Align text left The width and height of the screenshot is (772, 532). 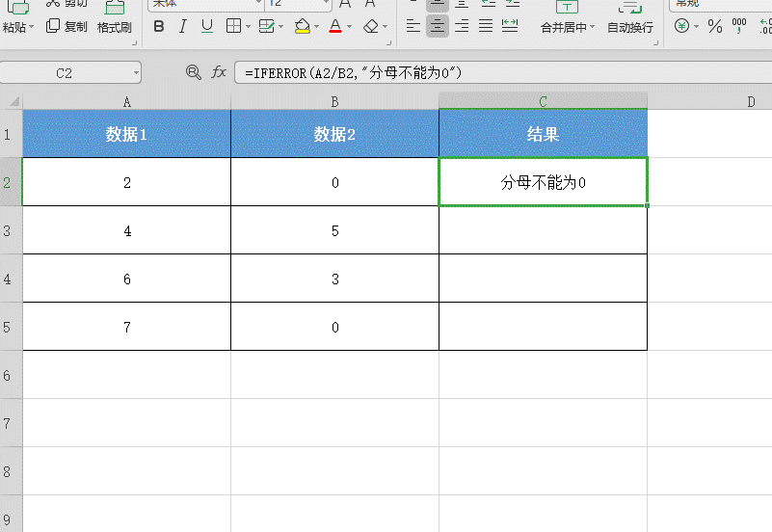click(413, 26)
